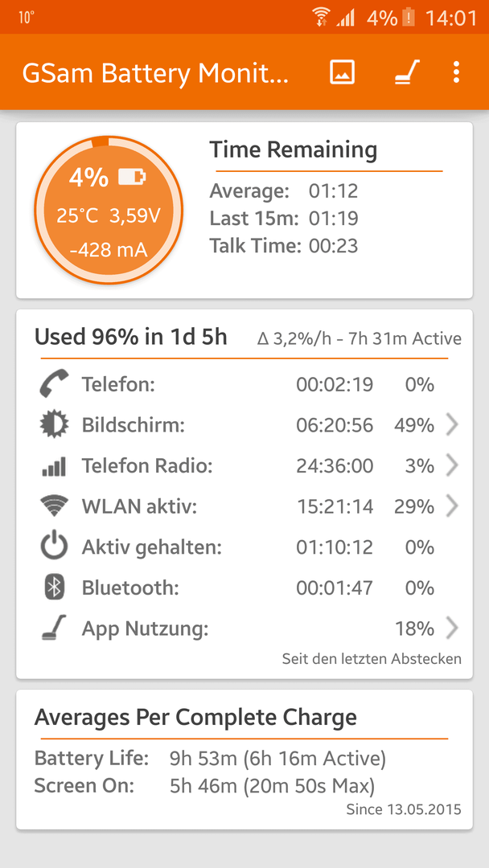The width and height of the screenshot is (489, 868).
Task: Tap the Bluetooth icon in usage list
Action: point(54,588)
